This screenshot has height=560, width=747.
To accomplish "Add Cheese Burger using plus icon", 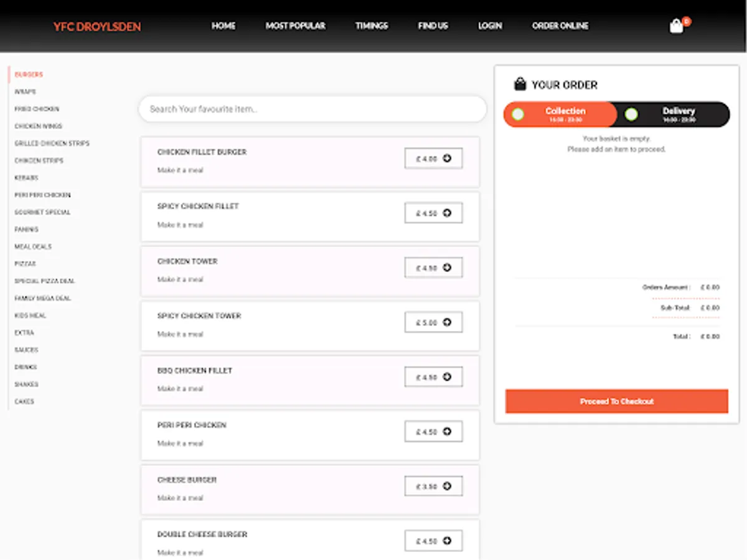I will [446, 486].
